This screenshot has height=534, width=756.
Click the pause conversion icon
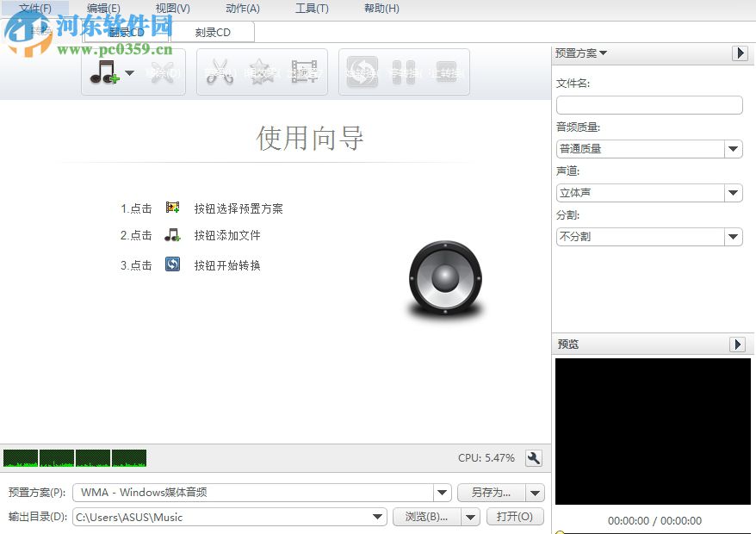coord(405,71)
